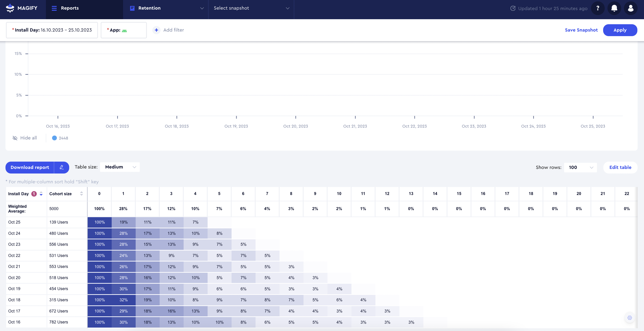
Task: Click the round settings icon at table corner
Action: point(630,318)
